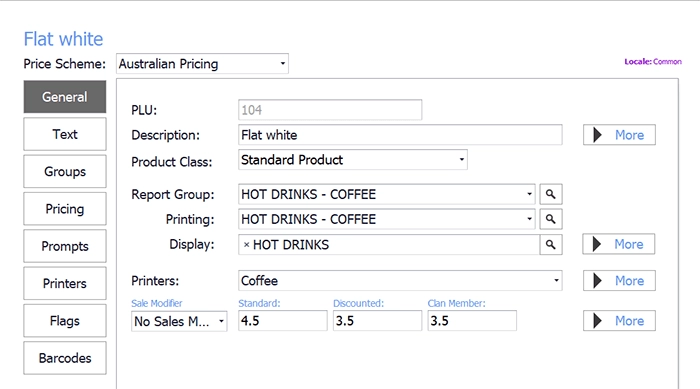700x389 pixels.
Task: Click the Sale Modifier label
Action: 157,303
